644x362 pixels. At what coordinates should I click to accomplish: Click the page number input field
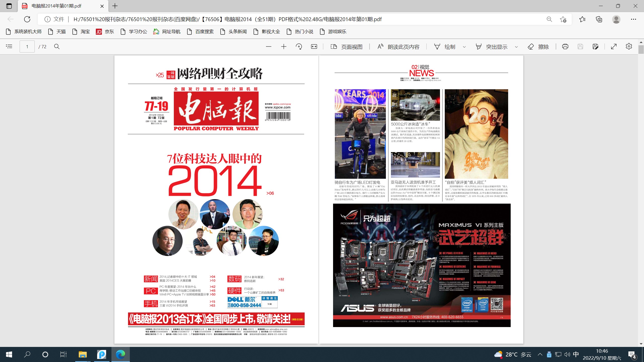point(27,47)
